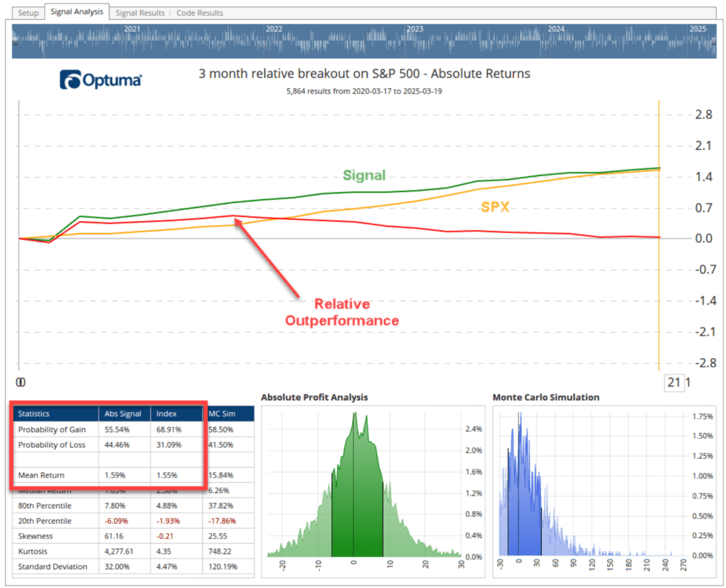Select the Mean Return row label
This screenshot has height=588, width=726.
41,475
